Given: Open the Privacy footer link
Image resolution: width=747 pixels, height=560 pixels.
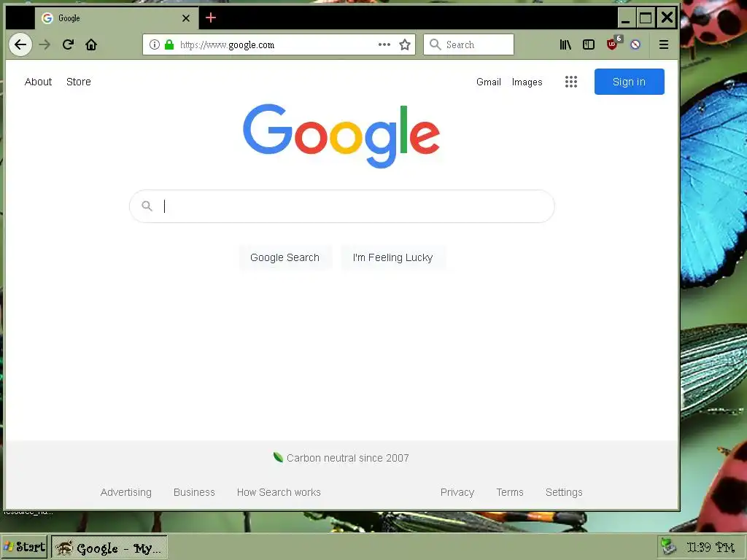Looking at the screenshot, I should coord(457,492).
